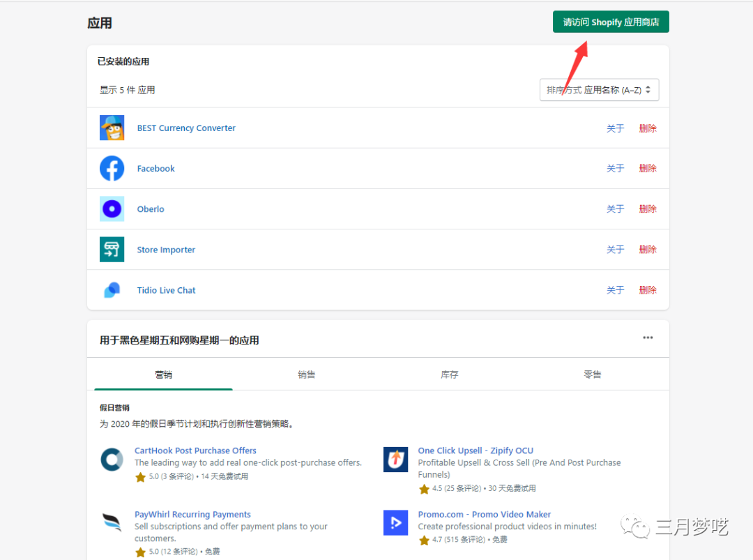Click the Tidio Live Chat icon
The height and width of the screenshot is (560, 753).
click(112, 290)
